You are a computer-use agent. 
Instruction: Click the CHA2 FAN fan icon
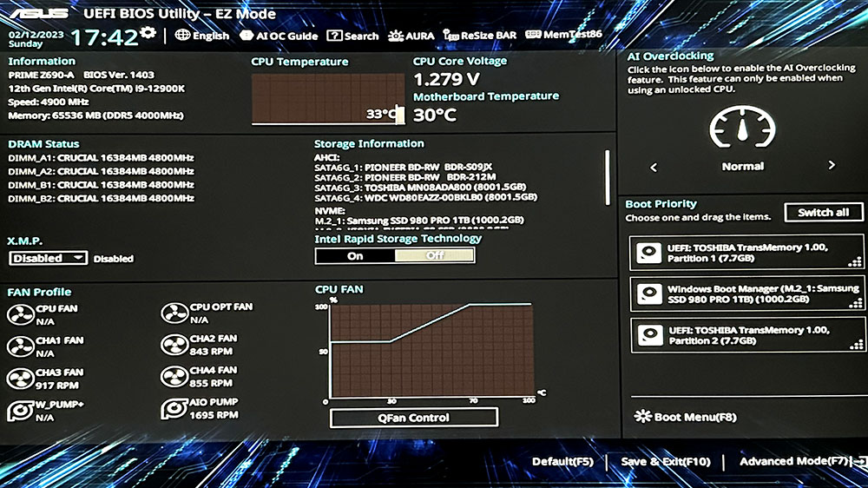tap(174, 345)
